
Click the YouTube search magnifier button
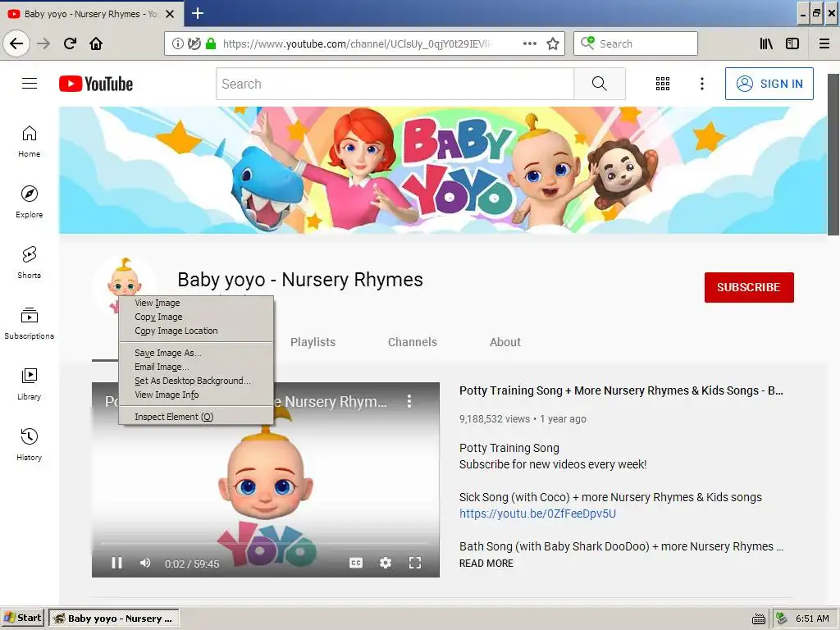[x=600, y=84]
